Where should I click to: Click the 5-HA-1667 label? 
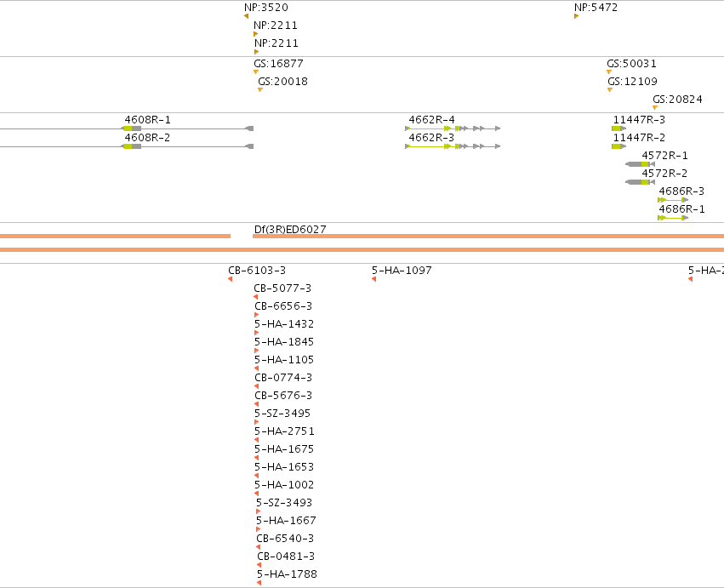[286, 521]
